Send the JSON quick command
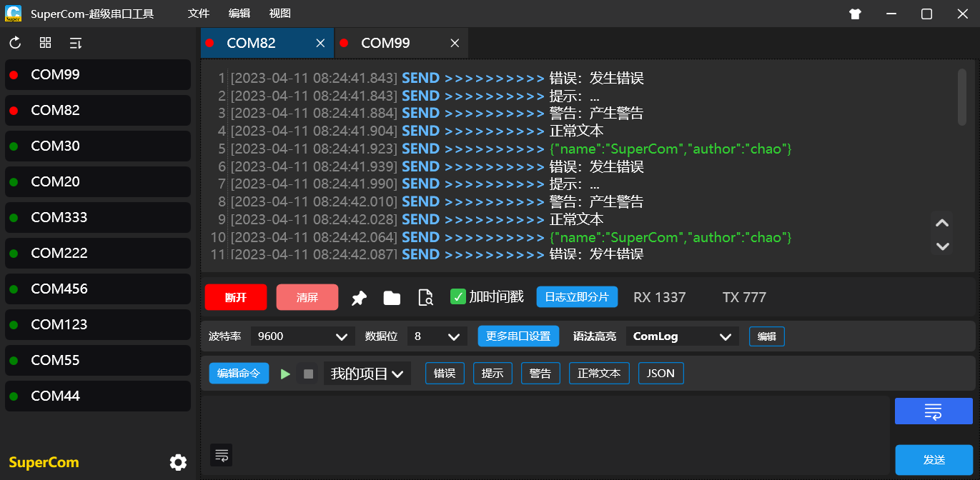The image size is (980, 480). pos(660,373)
